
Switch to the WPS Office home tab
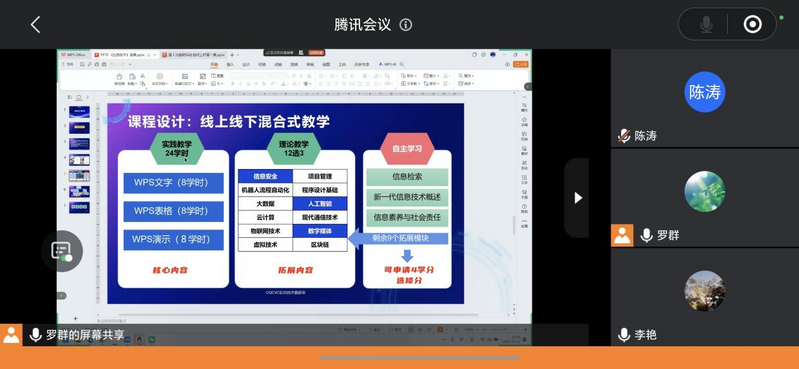pyautogui.click(x=74, y=55)
